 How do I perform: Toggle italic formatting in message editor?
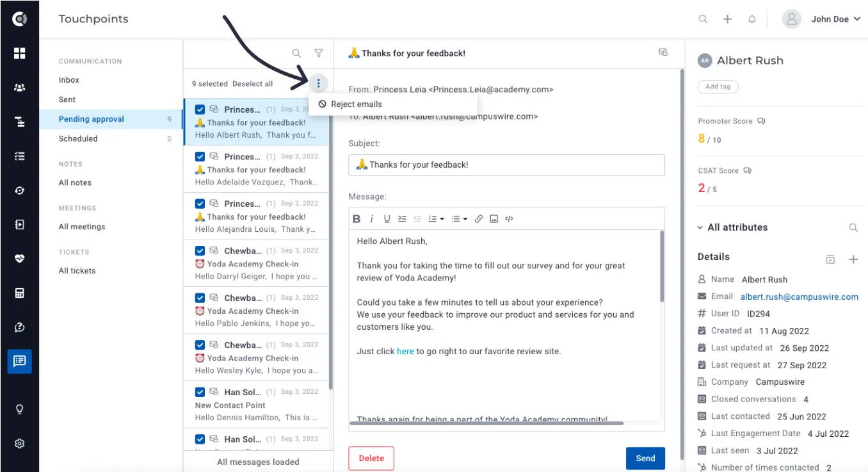click(372, 219)
